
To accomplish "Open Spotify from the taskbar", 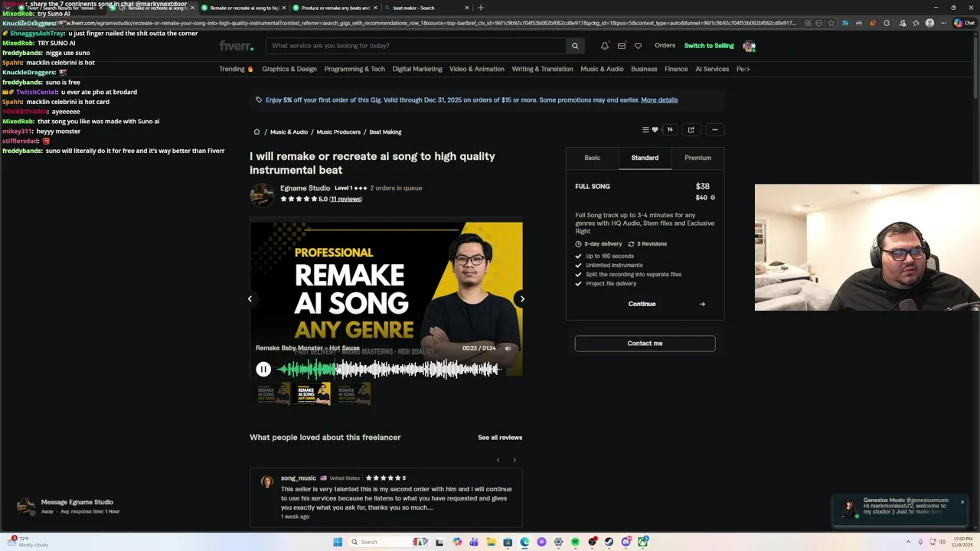I will click(575, 542).
